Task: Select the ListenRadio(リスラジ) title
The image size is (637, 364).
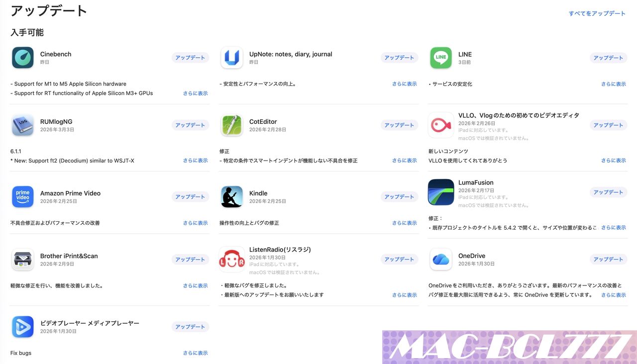Action: pos(280,250)
